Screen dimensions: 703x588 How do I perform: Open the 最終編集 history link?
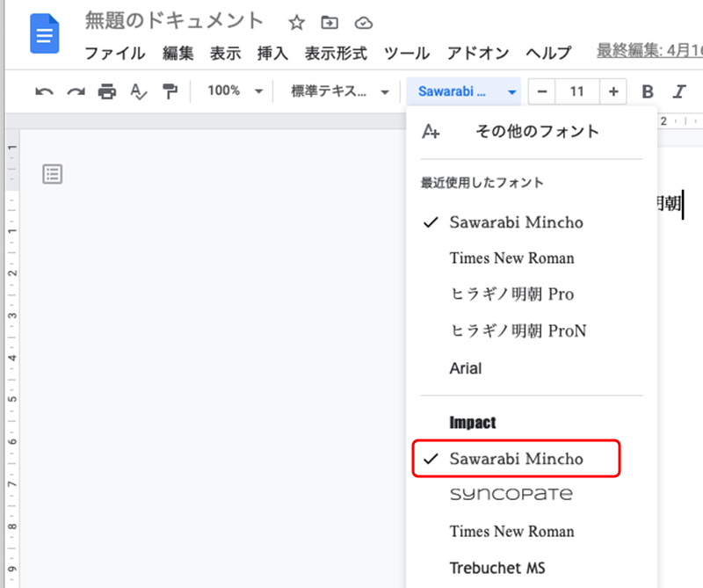click(649, 50)
